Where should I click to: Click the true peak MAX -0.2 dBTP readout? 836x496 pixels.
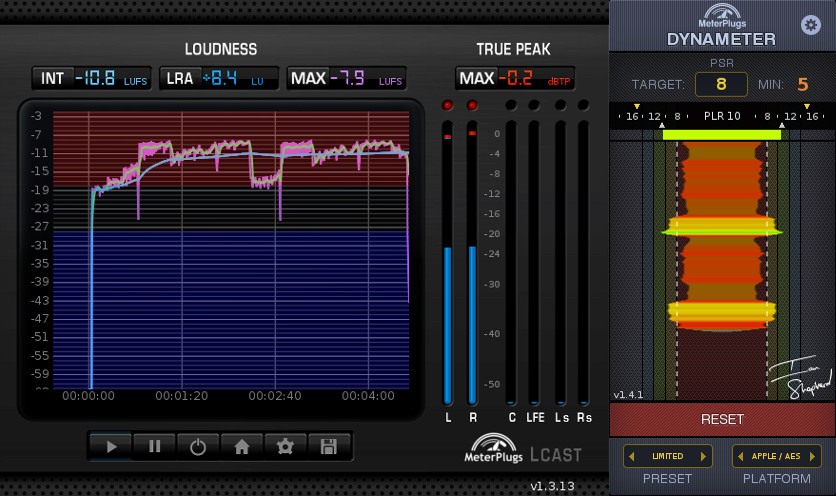[x=515, y=78]
